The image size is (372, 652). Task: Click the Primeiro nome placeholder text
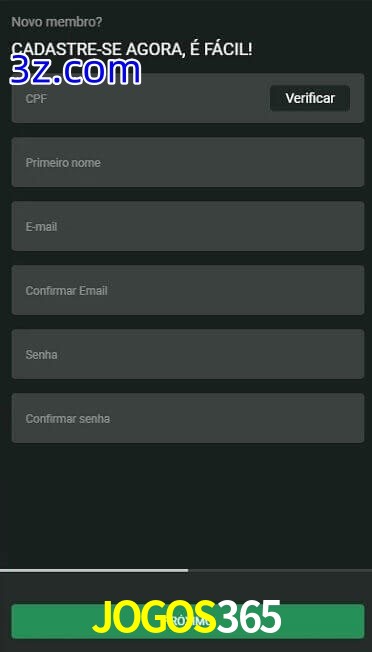(x=63, y=163)
